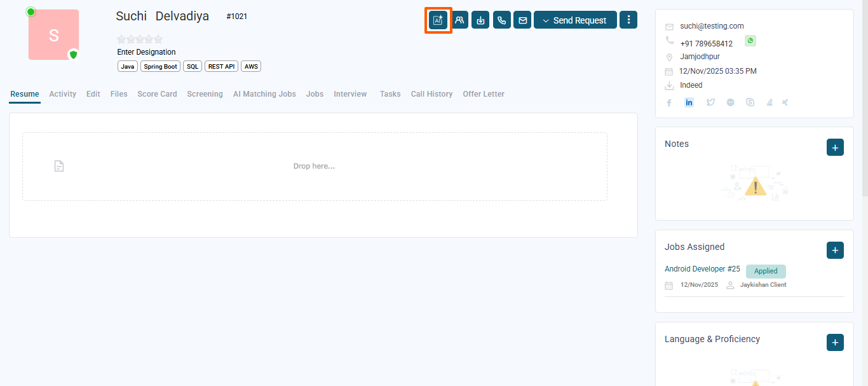Image resolution: width=868 pixels, height=386 pixels.
Task: Open the three-dot more options menu
Action: pyautogui.click(x=628, y=20)
